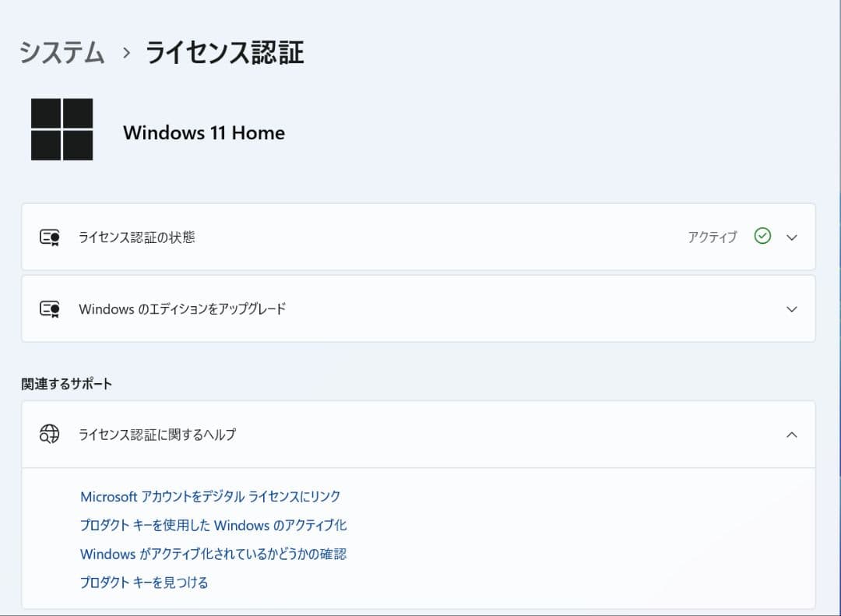Click the green checkmark next to アクティブ
The image size is (841, 616).
tap(762, 237)
